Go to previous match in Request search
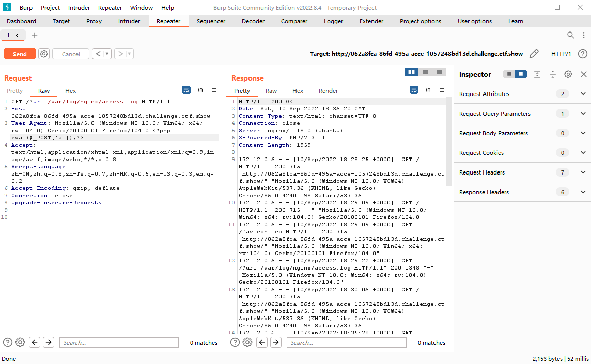The width and height of the screenshot is (591, 364). pos(35,342)
